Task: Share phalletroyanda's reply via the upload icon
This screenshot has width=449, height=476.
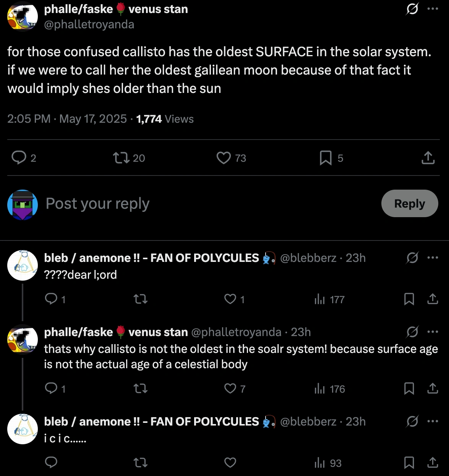Action: click(432, 388)
